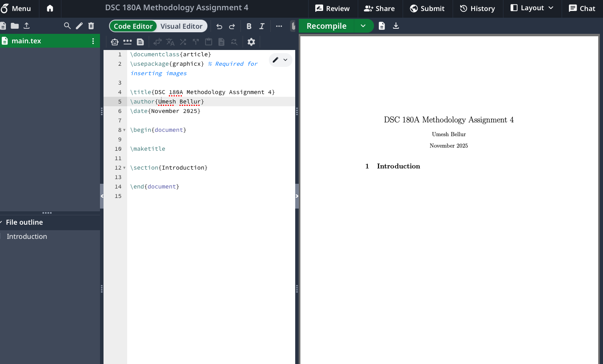Viewport: 603px width, 364px height.
Task: Open the History panel
Action: (477, 8)
